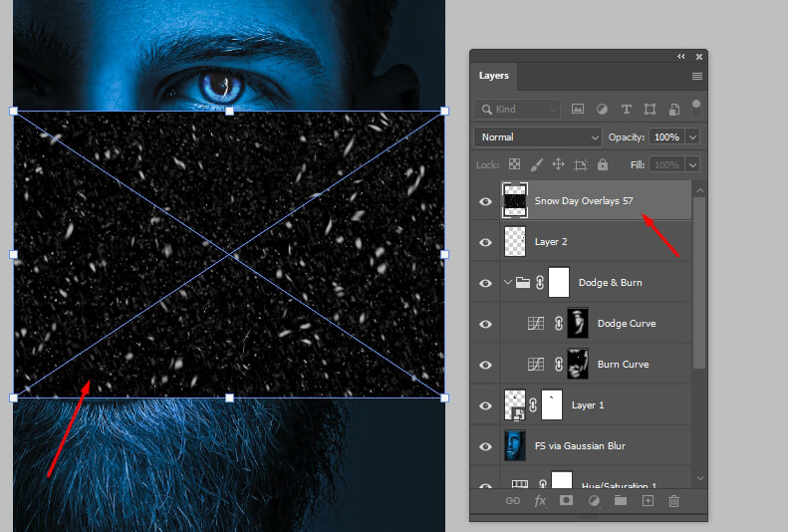Hide Burn Curve layer eye
This screenshot has height=532, width=788.
485,365
